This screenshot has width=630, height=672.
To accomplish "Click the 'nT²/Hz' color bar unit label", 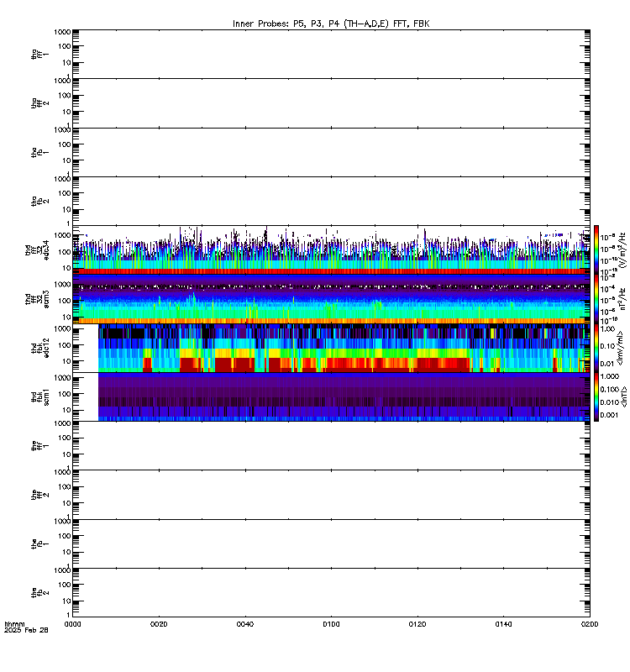I will (622, 299).
